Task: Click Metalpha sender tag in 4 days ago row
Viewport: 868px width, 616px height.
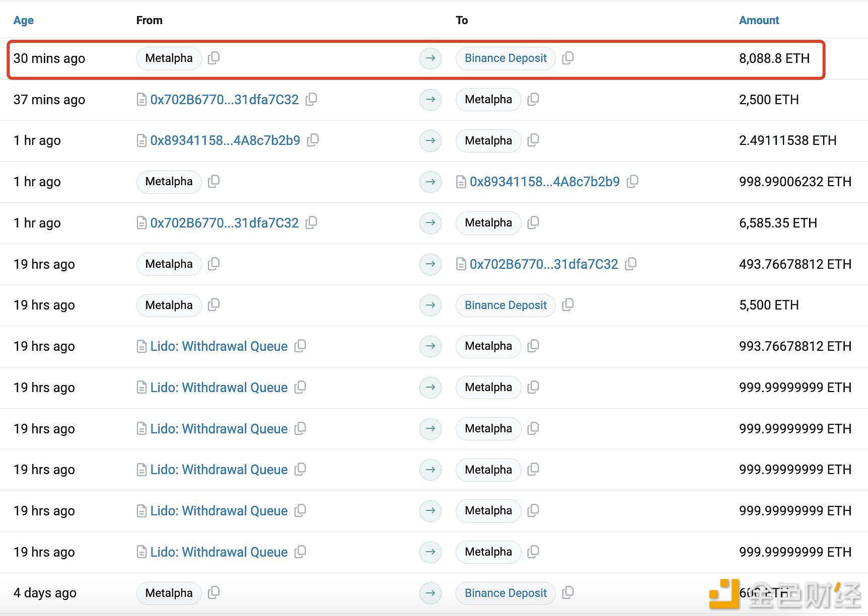Action: coord(169,593)
